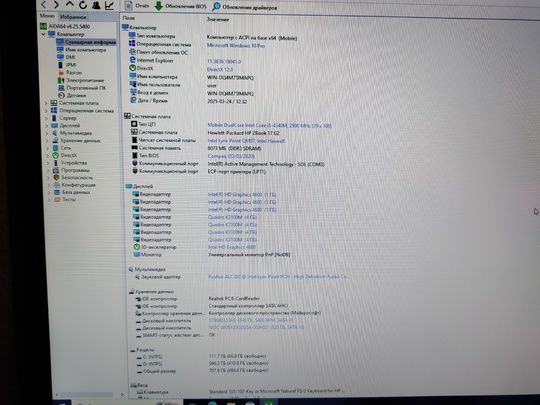Refresh the AIDA64 report view

(x=83, y=5)
